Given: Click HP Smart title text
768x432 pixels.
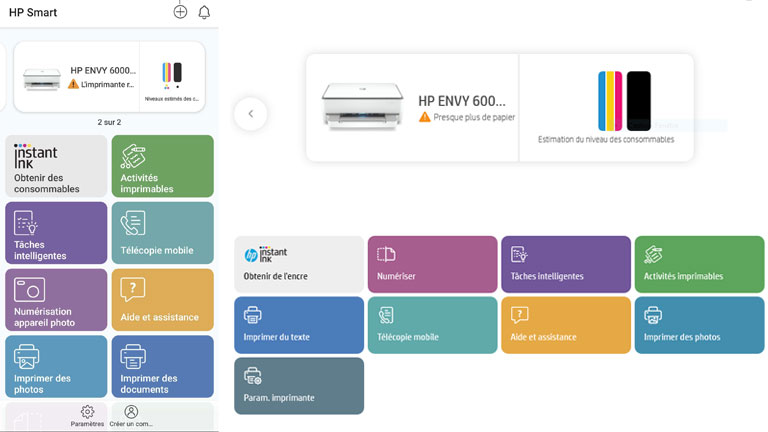Looking at the screenshot, I should tap(33, 12).
